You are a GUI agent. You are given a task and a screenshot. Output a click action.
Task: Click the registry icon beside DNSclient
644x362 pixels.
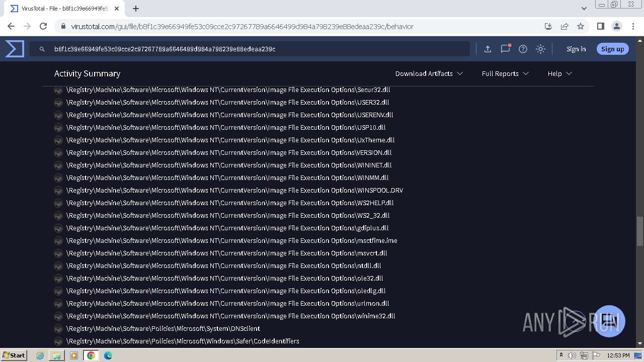(58, 329)
